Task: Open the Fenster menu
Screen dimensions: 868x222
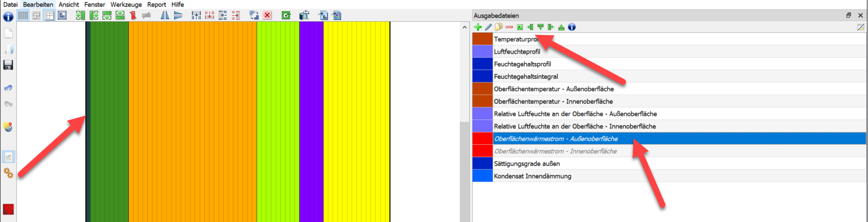Action: click(x=95, y=4)
